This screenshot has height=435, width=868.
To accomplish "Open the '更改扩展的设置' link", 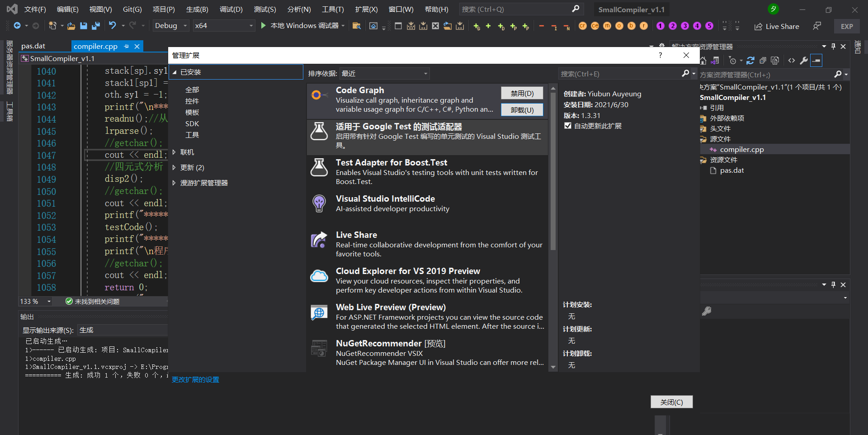I will point(195,379).
